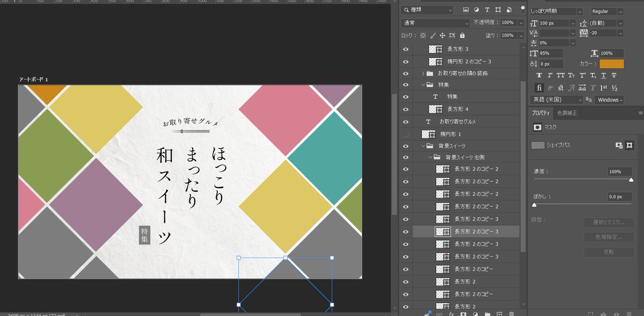Screen dimensions: 644x316
Task: Hide the お取り寄せの隣の装飾 group
Action: pyautogui.click(x=406, y=73)
